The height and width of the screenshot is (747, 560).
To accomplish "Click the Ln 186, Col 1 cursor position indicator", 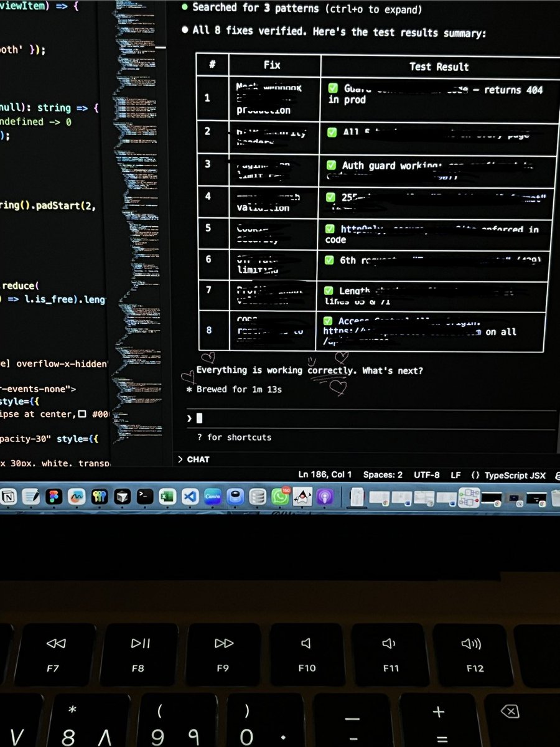I will click(x=325, y=474).
